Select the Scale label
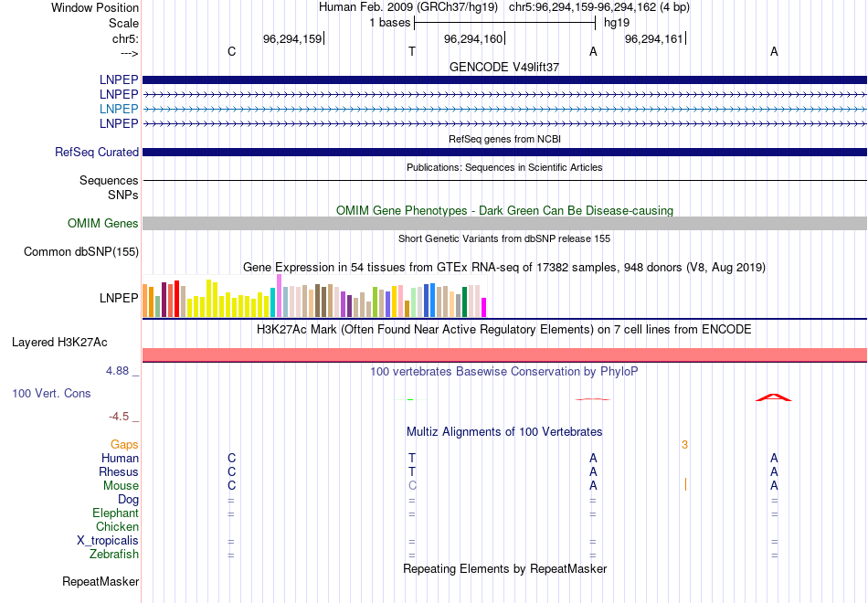Image resolution: width=868 pixels, height=603 pixels. [124, 23]
